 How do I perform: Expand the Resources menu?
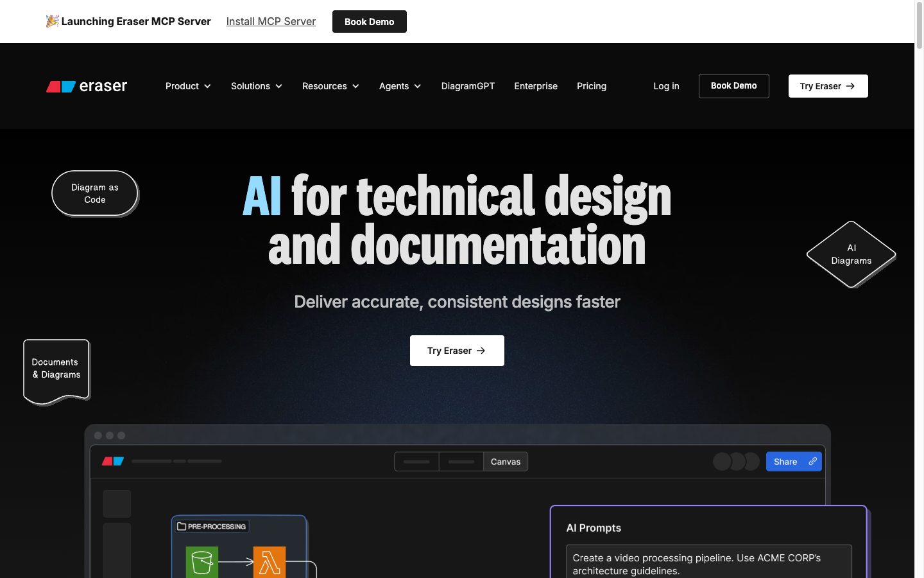click(330, 86)
